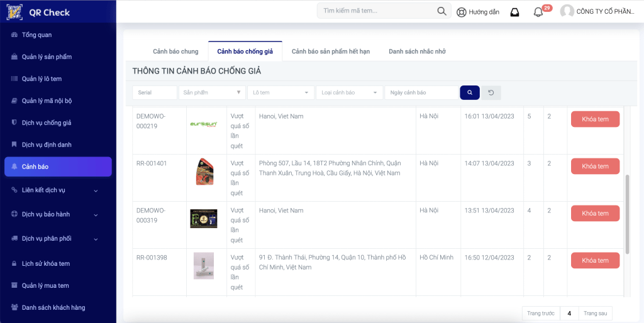Image resolution: width=644 pixels, height=323 pixels.
Task: Click the Dịch vụ chống giả shield icon
Action: click(14, 123)
